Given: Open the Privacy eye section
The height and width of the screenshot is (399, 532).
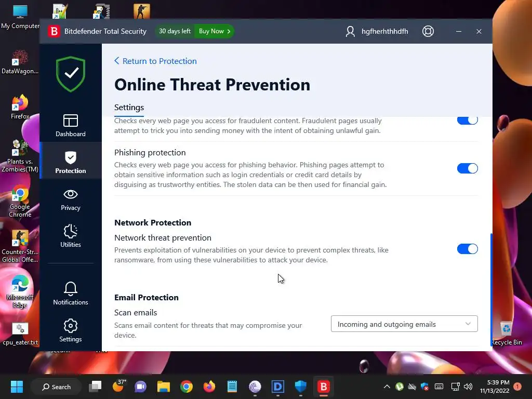Looking at the screenshot, I should (x=71, y=200).
